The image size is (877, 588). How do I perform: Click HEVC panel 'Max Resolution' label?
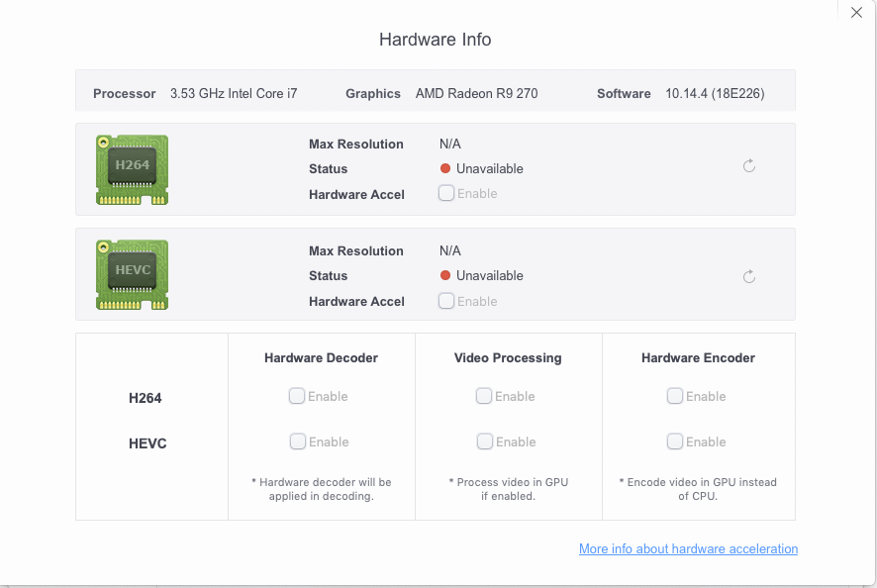click(x=355, y=250)
